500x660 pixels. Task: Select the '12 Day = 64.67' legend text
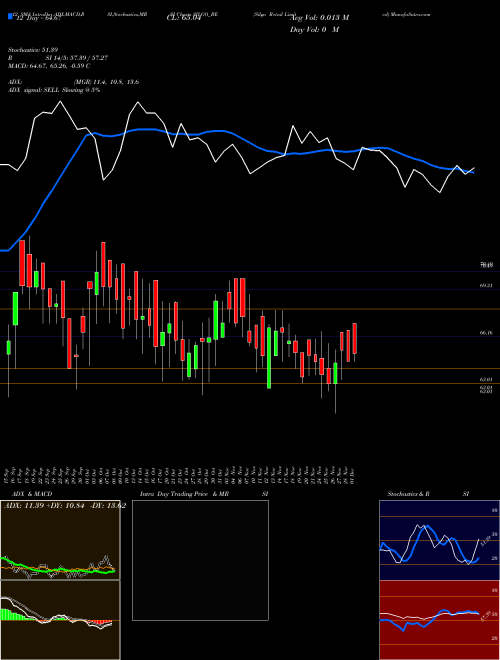pyautogui.click(x=38, y=18)
